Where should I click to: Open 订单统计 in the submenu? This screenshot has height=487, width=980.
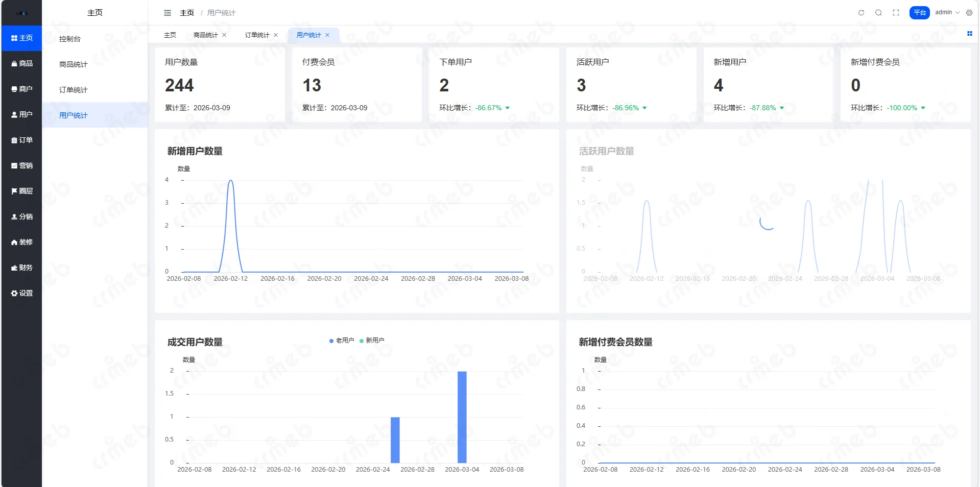click(x=95, y=90)
